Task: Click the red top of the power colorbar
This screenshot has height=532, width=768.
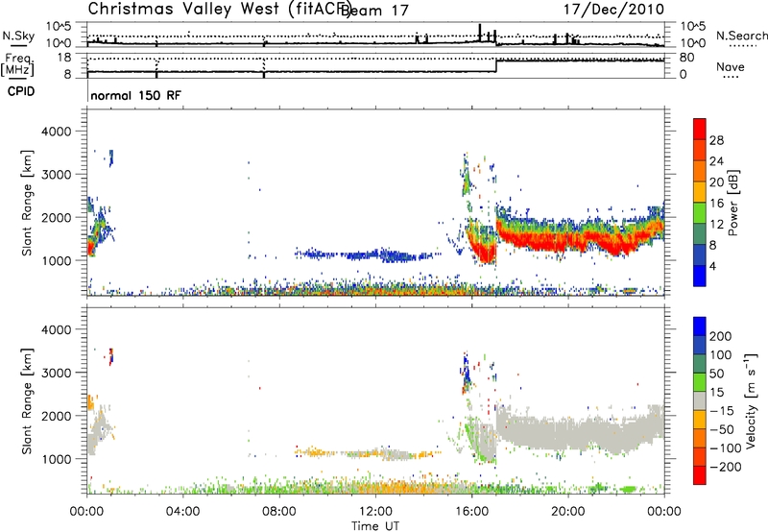Action: pos(700,129)
